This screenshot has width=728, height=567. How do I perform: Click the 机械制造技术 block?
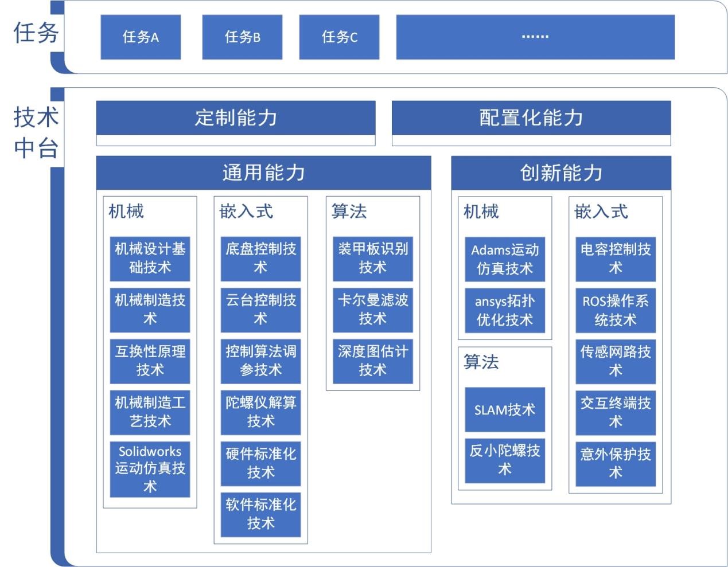click(x=150, y=310)
